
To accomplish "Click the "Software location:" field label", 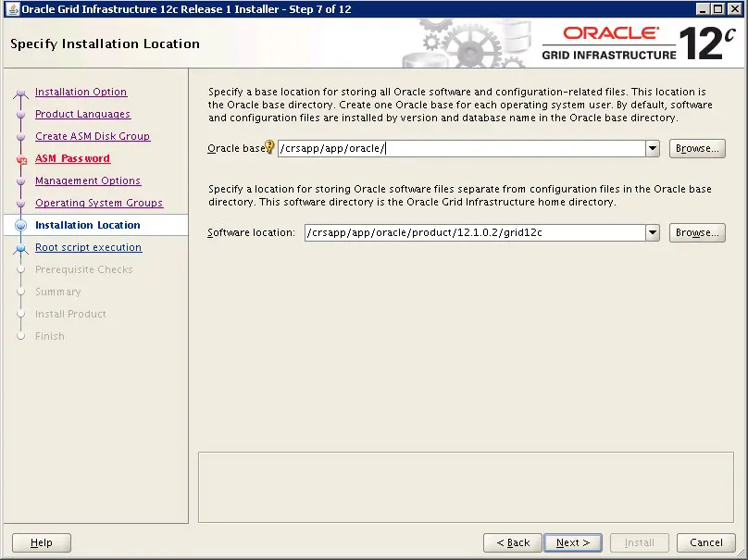I will [x=252, y=232].
